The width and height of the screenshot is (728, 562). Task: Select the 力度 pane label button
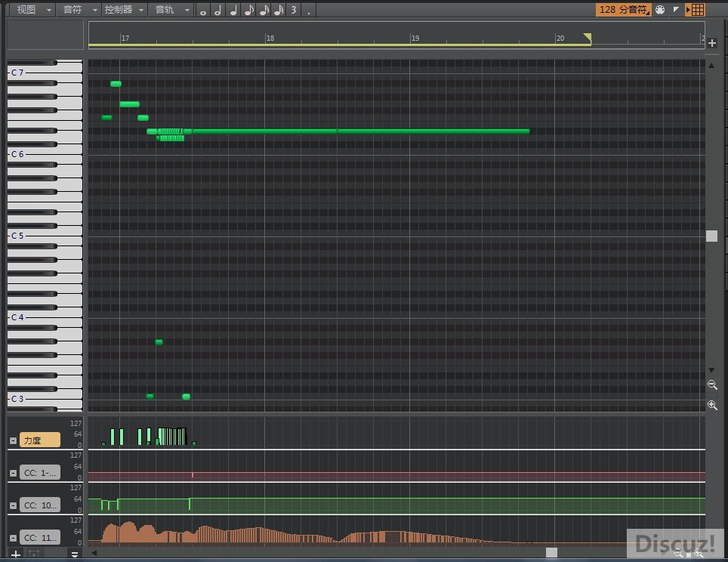point(40,440)
